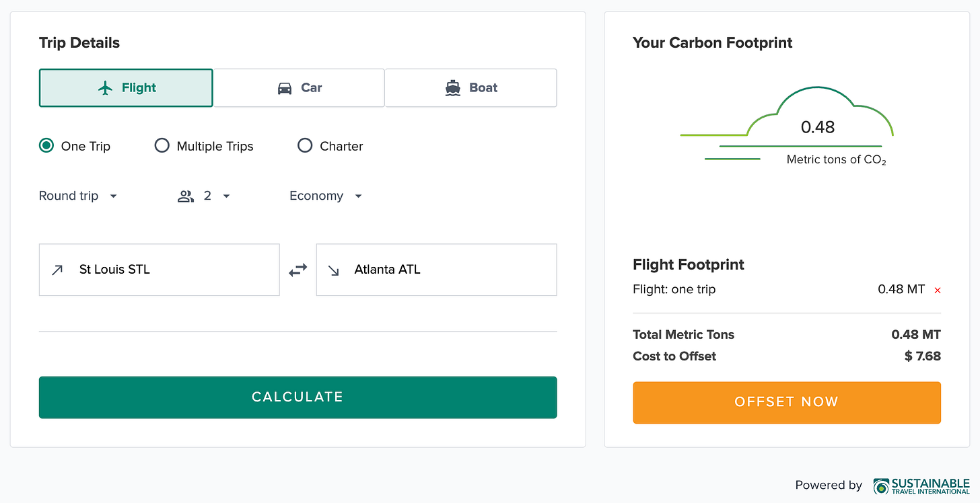Select the One Trip radio button
Viewport: 980px width, 503px height.
[46, 145]
